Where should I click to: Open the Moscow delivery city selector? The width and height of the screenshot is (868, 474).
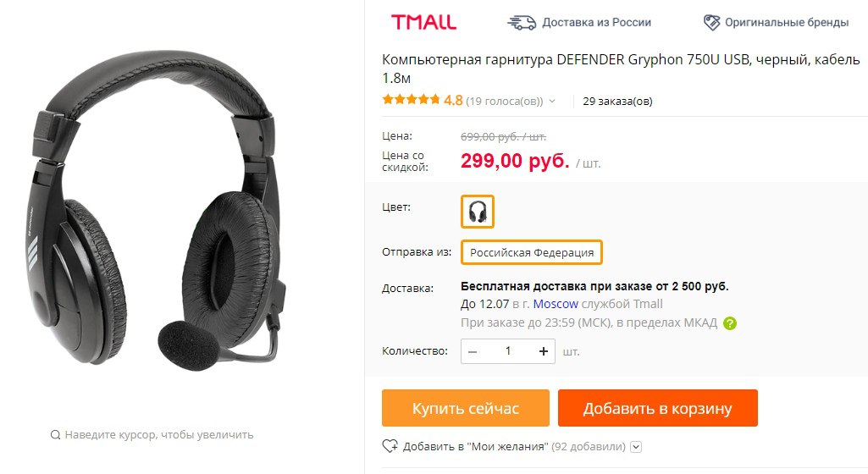(x=556, y=304)
